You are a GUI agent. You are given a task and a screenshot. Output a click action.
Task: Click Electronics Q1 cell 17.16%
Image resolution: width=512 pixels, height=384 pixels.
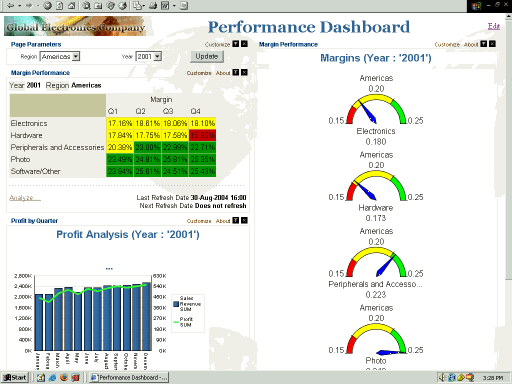pos(120,123)
